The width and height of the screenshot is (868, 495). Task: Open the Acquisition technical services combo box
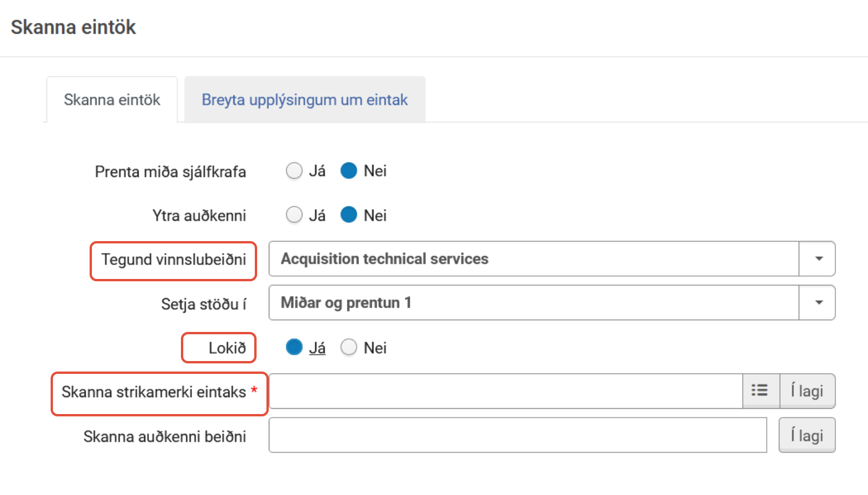(x=533, y=259)
